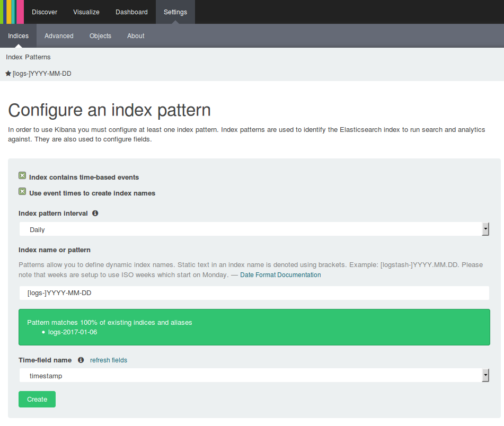The width and height of the screenshot is (504, 426).
Task: Uncheck Index contains time-based events
Action: click(x=22, y=175)
